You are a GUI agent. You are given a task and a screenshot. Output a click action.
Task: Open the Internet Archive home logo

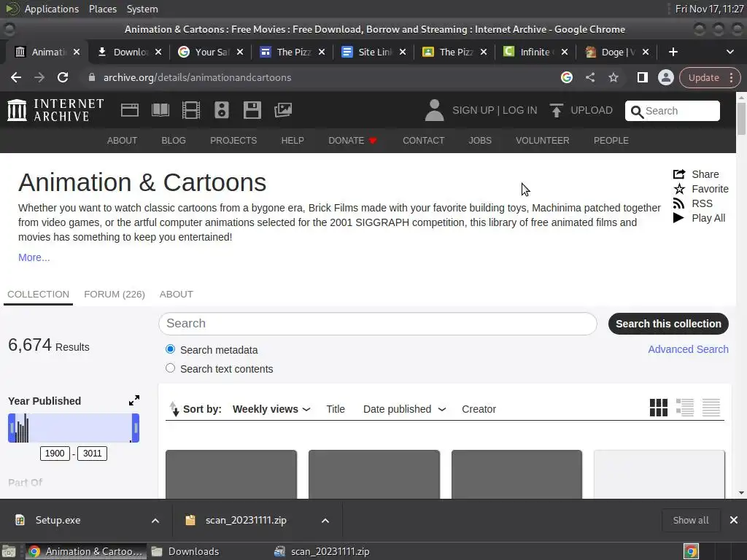(x=55, y=110)
